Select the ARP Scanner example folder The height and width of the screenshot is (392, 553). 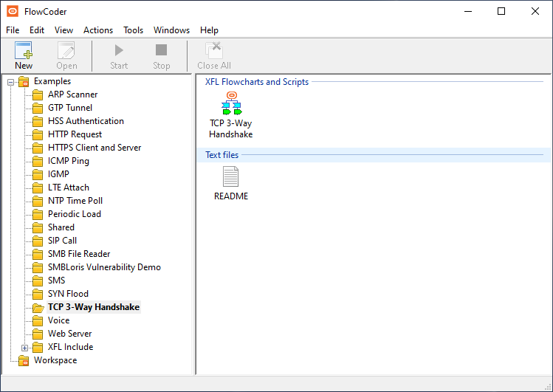point(72,94)
